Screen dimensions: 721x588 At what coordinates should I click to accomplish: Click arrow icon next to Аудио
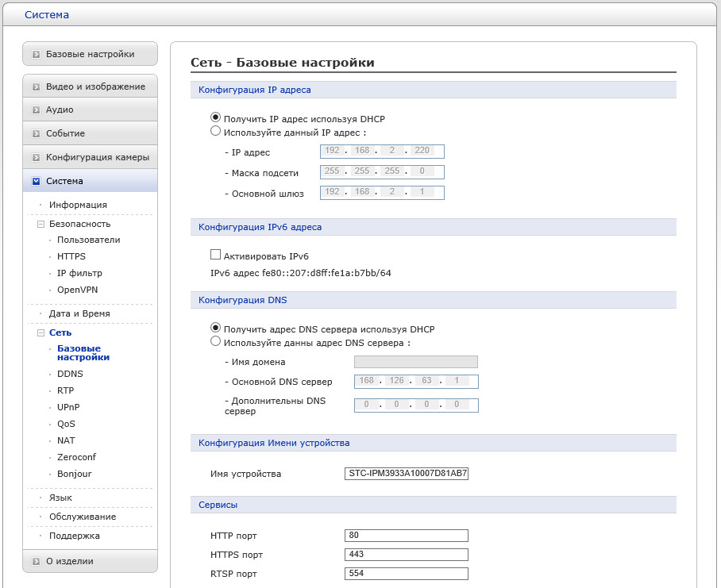(36, 110)
